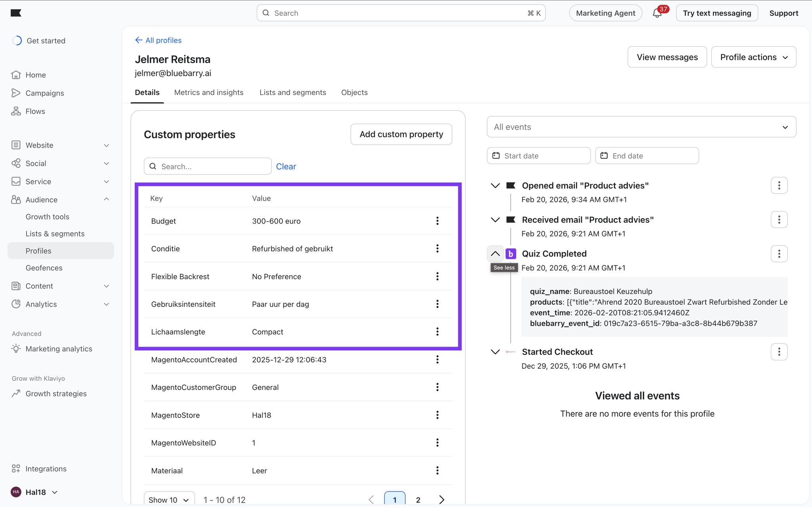The image size is (812, 507).
Task: Go to page 2 of custom properties
Action: pos(418,499)
